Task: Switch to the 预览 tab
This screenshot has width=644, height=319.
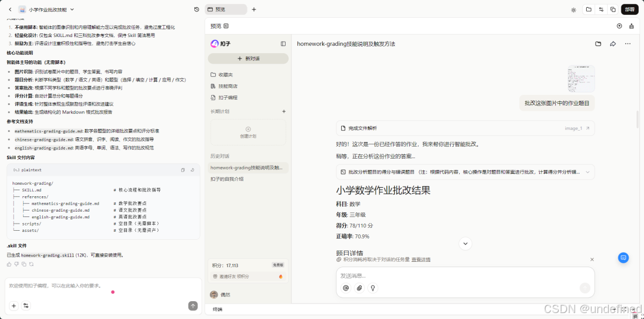Action: [x=225, y=10]
